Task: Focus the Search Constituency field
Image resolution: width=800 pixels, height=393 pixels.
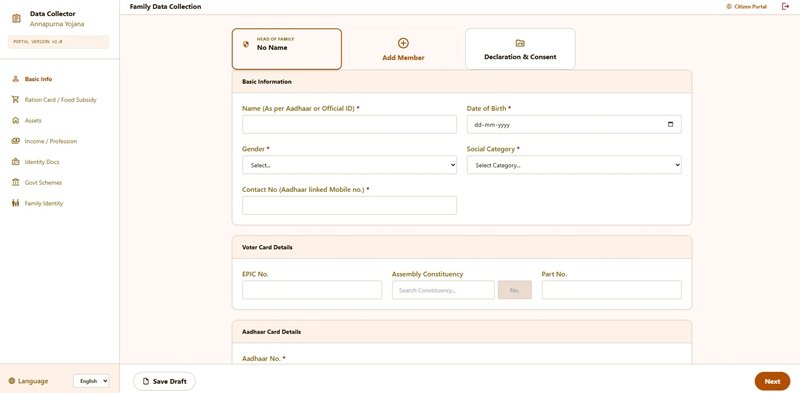Action: pos(443,290)
